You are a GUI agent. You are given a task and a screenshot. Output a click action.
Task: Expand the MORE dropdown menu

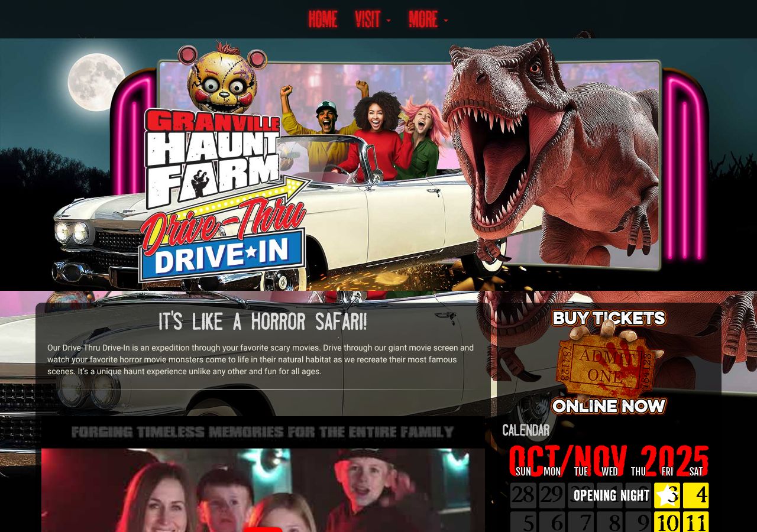coord(428,20)
